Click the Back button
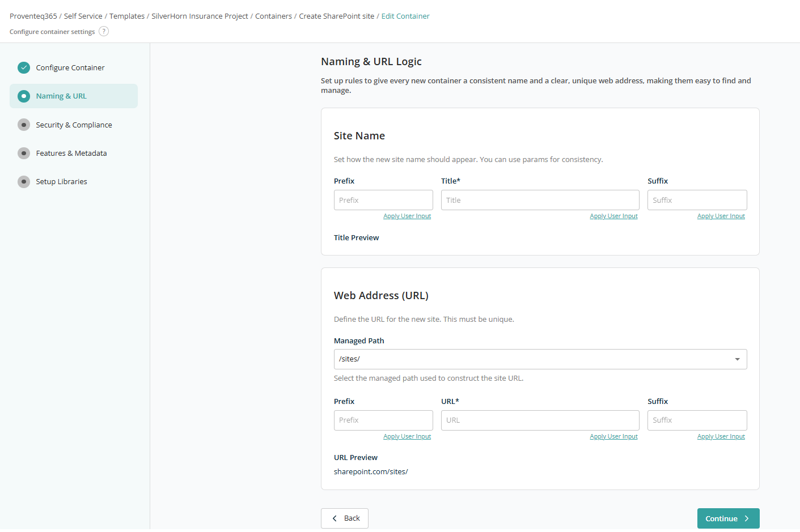The height and width of the screenshot is (532, 800). 345,518
